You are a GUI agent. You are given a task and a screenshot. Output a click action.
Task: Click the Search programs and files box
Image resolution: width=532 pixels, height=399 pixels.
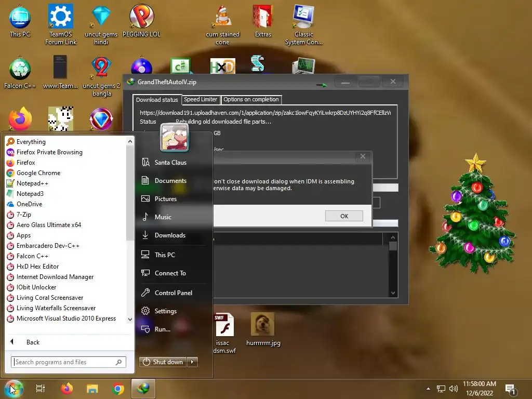point(68,362)
